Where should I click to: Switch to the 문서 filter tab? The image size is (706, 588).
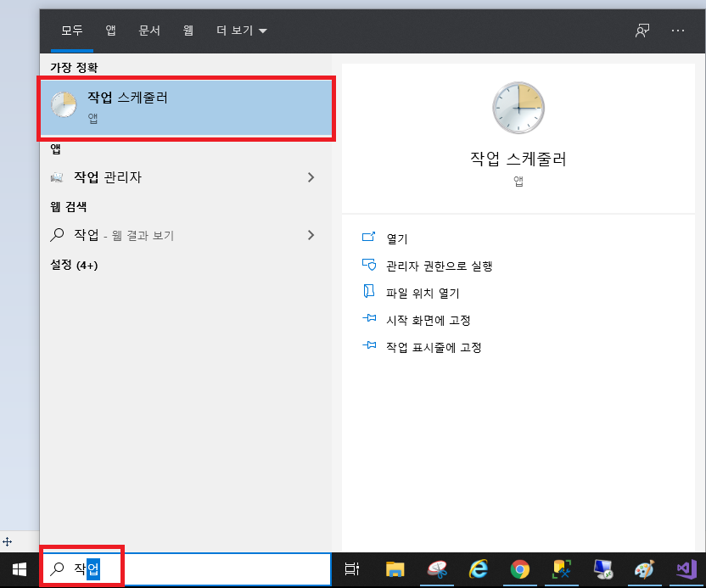click(149, 31)
